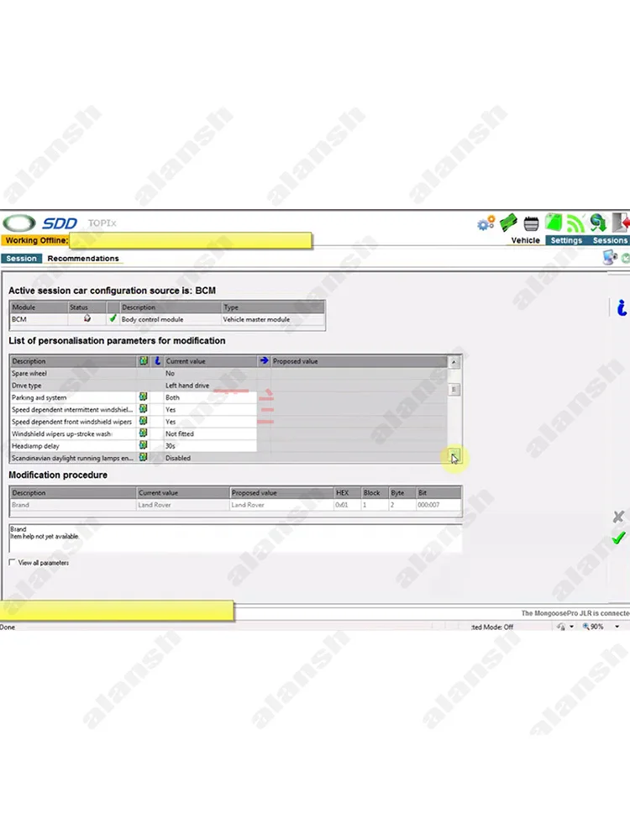Select Scandinavian daylight running lamps row

[x=228, y=458]
